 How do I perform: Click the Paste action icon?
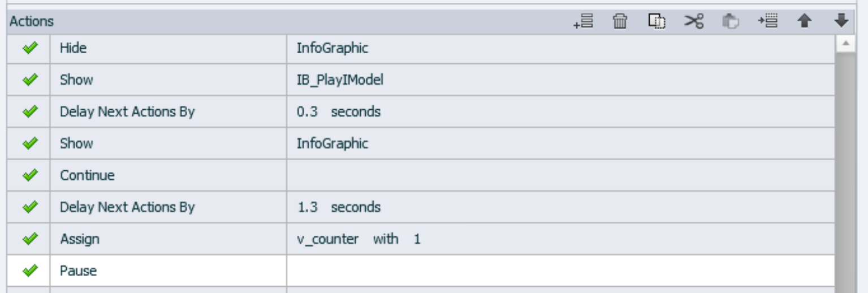click(x=731, y=21)
